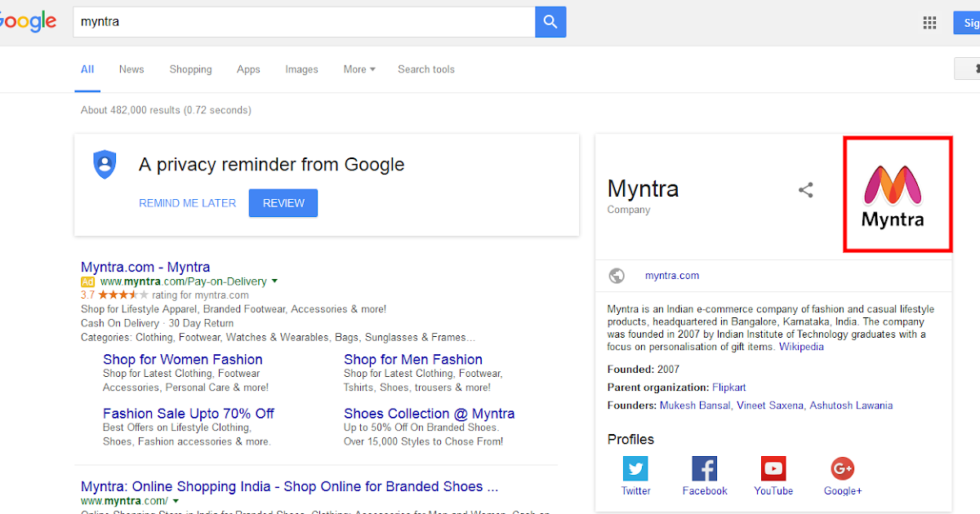Click 'About 482,000 results' text
The image size is (980, 514).
coord(166,110)
